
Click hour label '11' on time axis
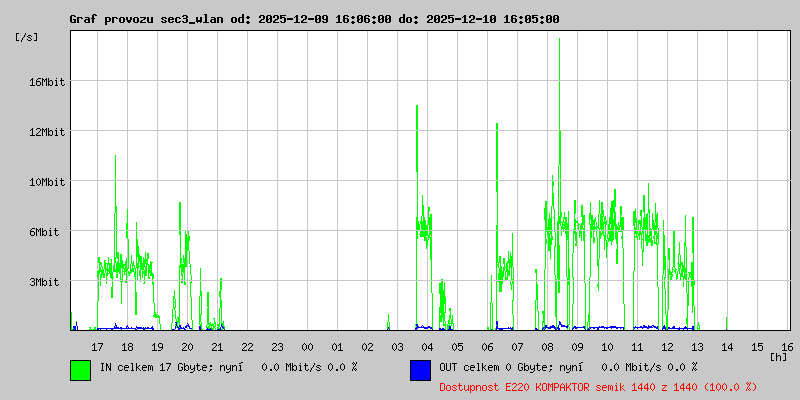pos(637,347)
